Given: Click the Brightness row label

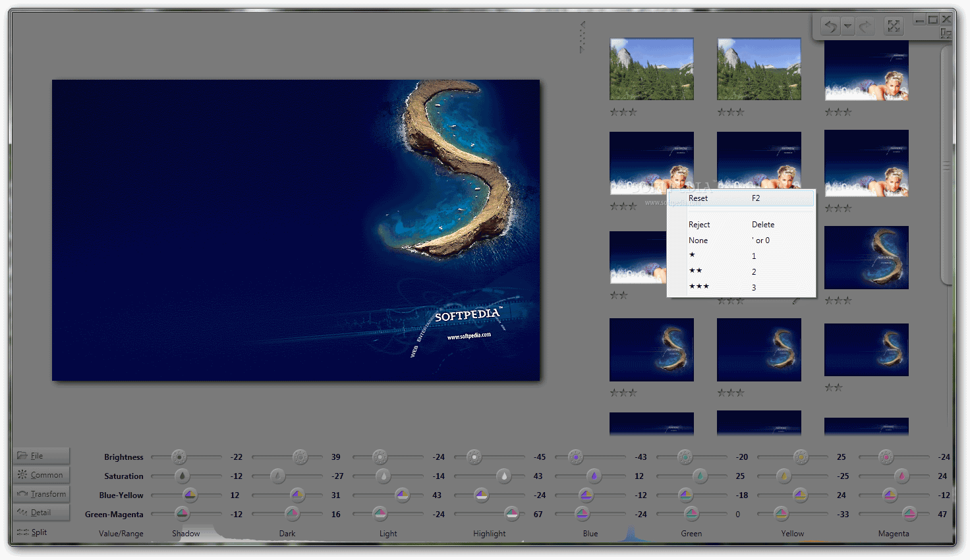Looking at the screenshot, I should point(123,457).
